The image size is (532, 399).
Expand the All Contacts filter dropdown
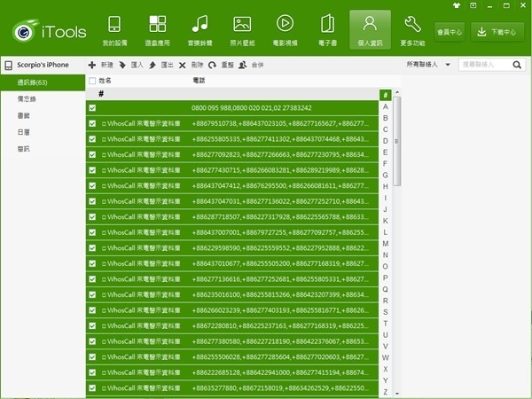tap(428, 65)
